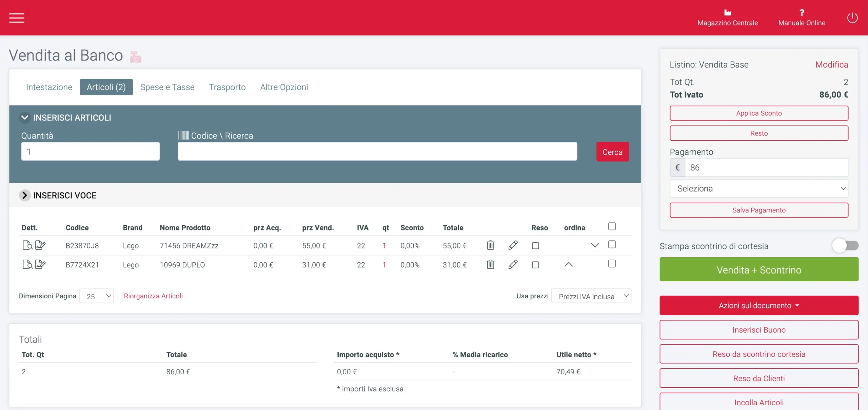Move 71456 DREAMZzz down in order

[595, 245]
